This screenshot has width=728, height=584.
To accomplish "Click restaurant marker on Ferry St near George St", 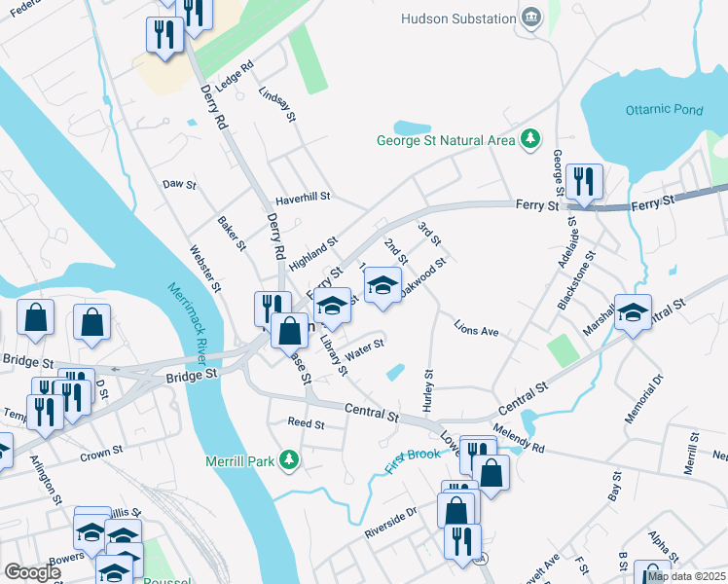I will tap(584, 184).
